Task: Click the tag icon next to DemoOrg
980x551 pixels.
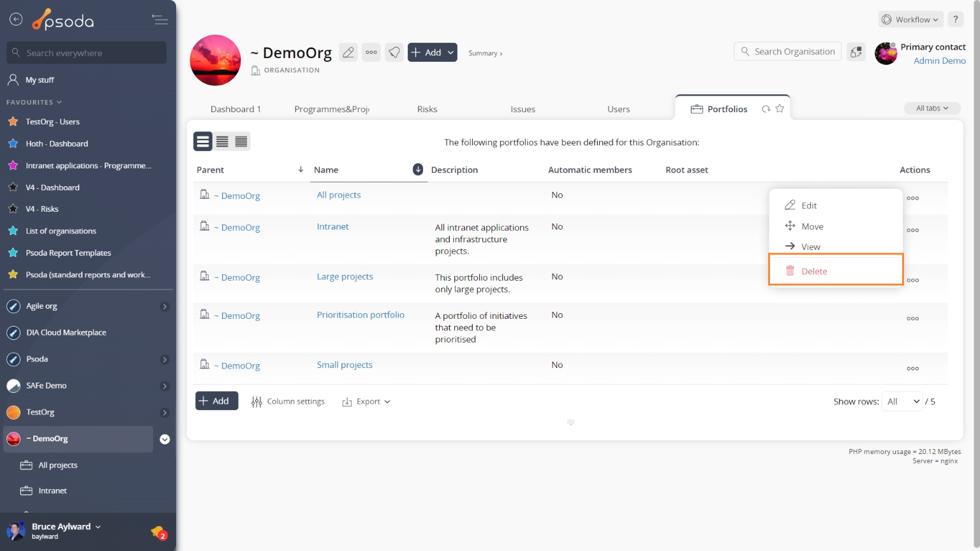Action: [x=394, y=52]
